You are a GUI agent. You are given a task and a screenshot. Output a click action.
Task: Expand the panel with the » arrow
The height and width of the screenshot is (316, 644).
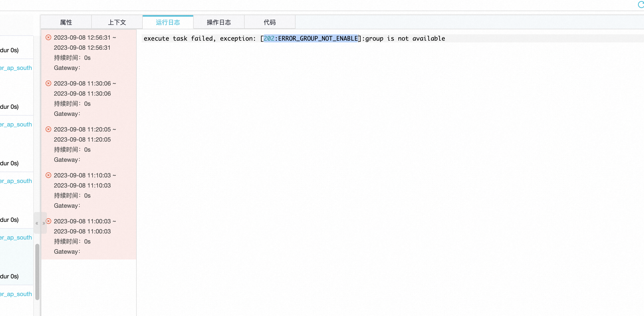[44, 223]
